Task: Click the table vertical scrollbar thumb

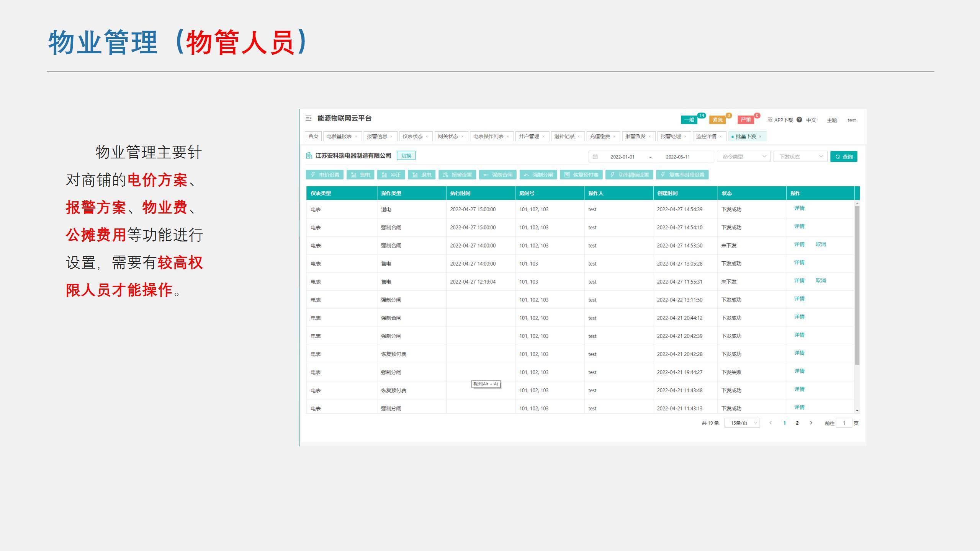Action: coord(857,285)
